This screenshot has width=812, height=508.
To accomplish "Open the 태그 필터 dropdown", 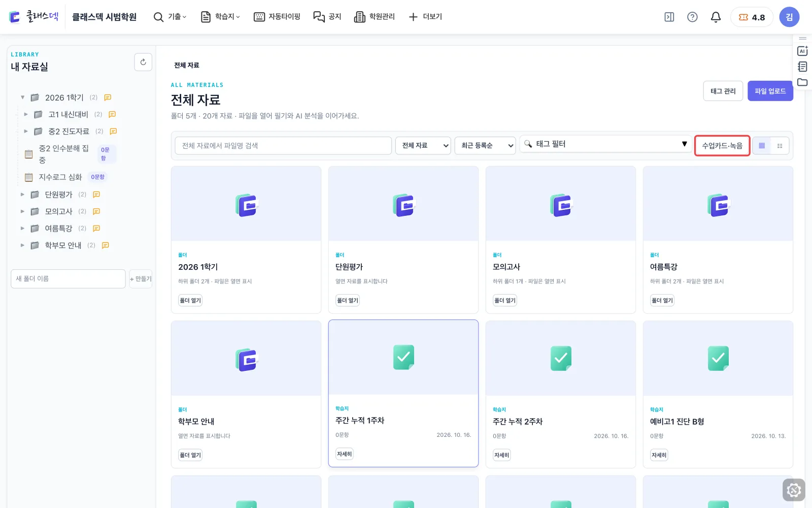I will [x=606, y=144].
